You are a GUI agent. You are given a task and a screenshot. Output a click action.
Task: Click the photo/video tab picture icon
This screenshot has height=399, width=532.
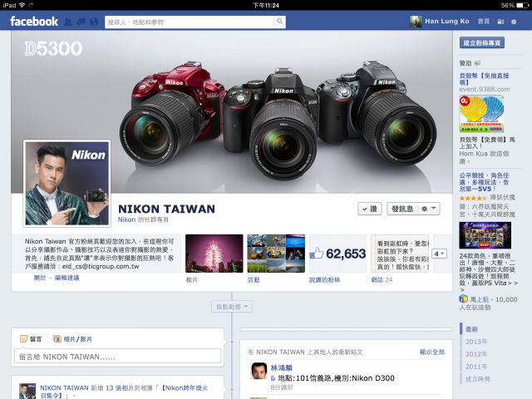coord(57,339)
